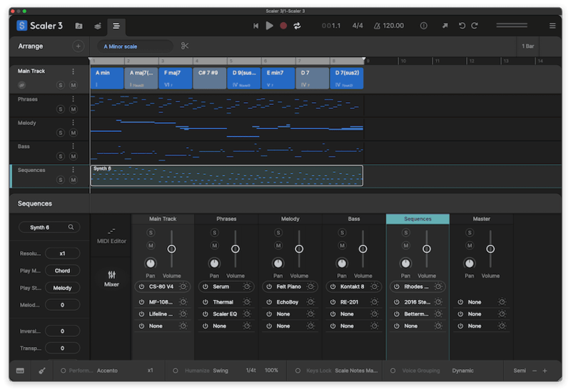Toggle power on Serum instrument
This screenshot has height=392, width=571.
(x=206, y=287)
